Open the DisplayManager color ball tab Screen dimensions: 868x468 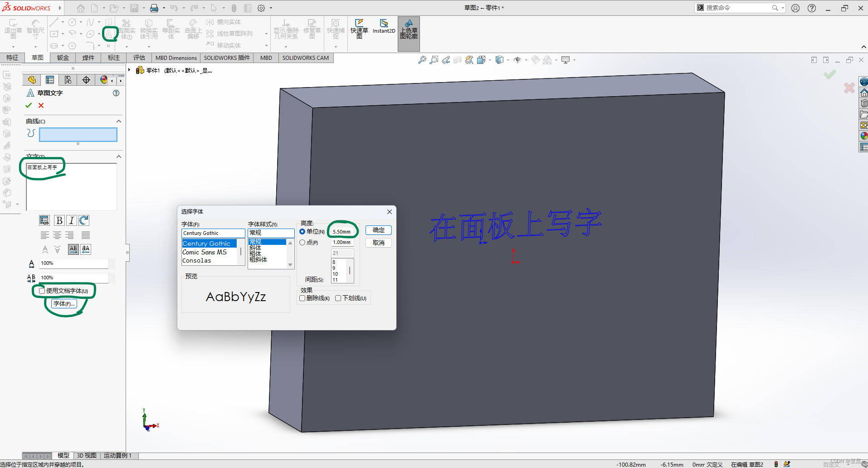point(104,80)
